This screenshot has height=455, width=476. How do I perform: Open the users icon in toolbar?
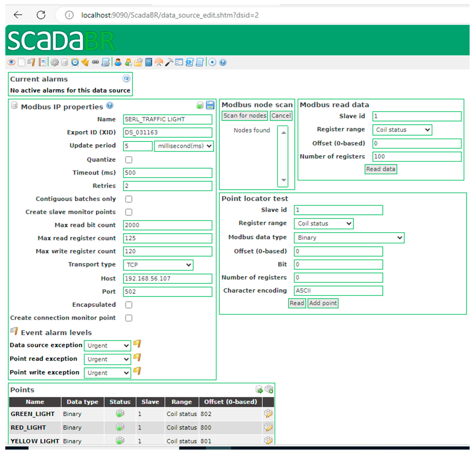118,63
